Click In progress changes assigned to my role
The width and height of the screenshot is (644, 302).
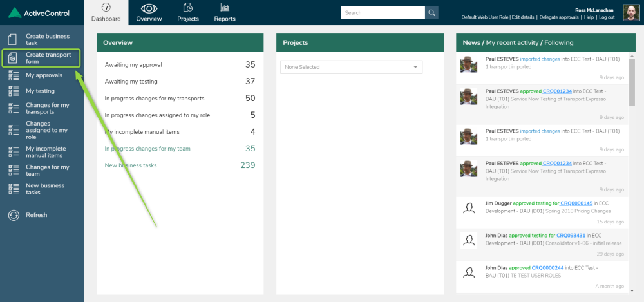(x=157, y=115)
